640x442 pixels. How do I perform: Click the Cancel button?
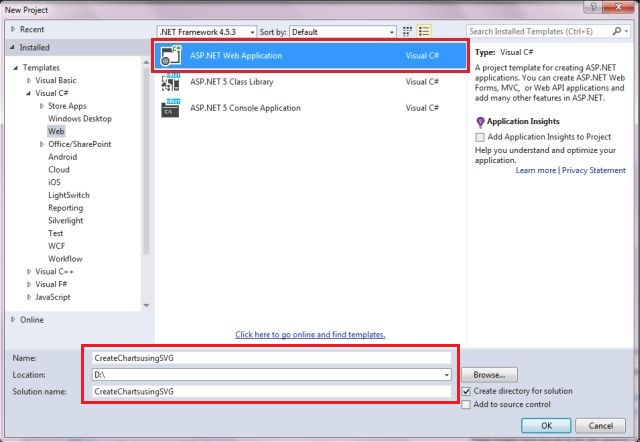point(600,426)
